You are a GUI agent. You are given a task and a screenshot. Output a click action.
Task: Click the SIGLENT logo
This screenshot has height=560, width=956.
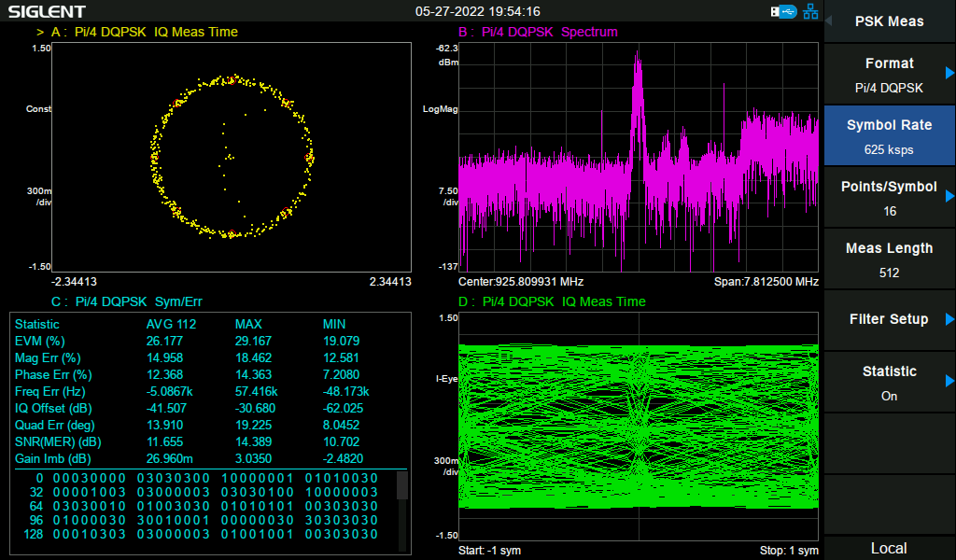pos(47,12)
